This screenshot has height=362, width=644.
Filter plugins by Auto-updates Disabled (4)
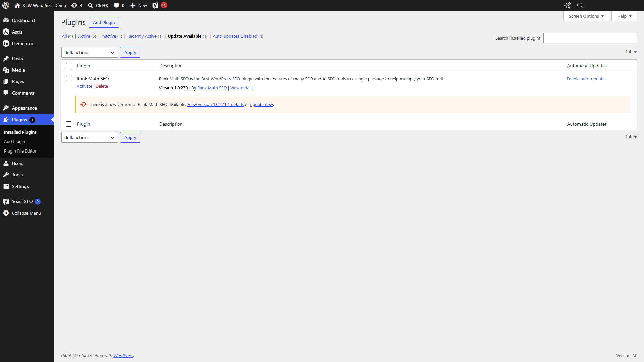pyautogui.click(x=238, y=36)
